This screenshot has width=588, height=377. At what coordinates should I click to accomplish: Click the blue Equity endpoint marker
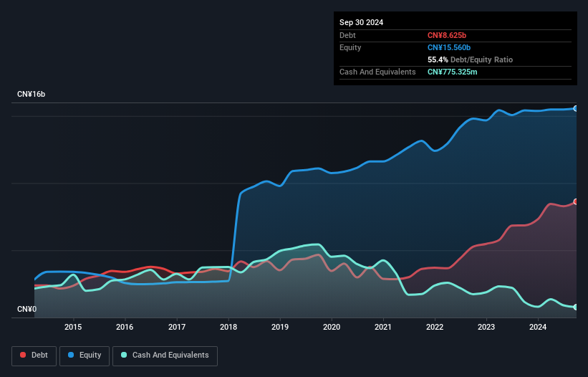(x=576, y=108)
